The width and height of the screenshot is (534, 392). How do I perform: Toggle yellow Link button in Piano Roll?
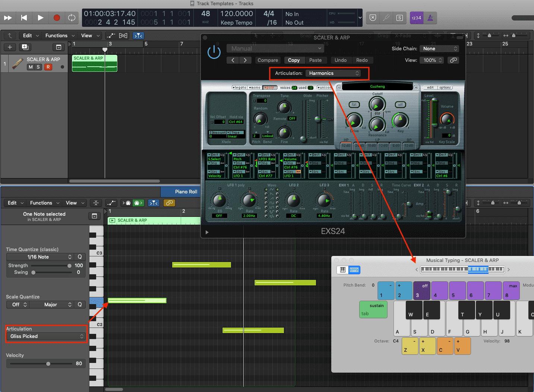point(169,203)
